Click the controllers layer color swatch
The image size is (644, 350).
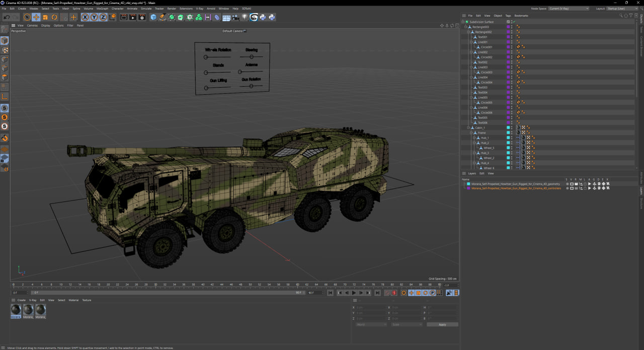pos(468,188)
